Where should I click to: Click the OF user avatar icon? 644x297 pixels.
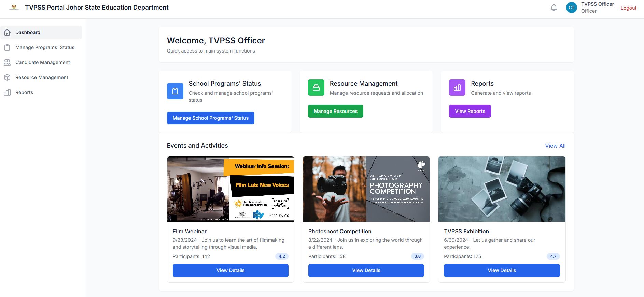pos(571,8)
